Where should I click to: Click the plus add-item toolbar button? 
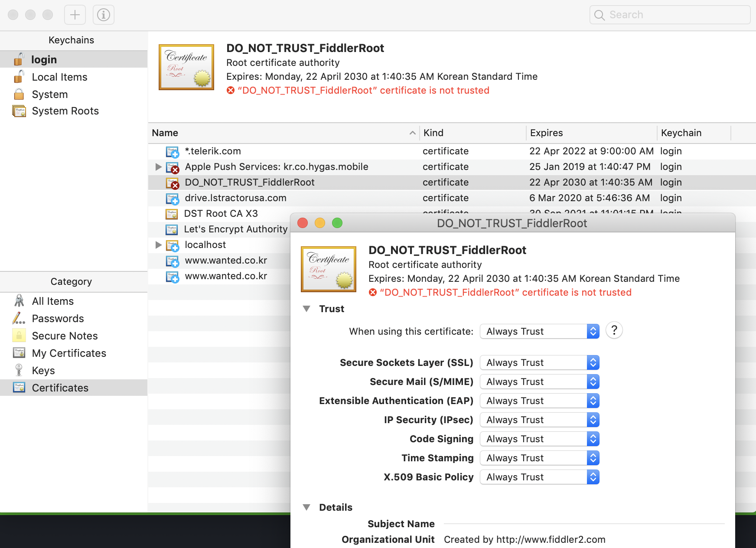75,15
